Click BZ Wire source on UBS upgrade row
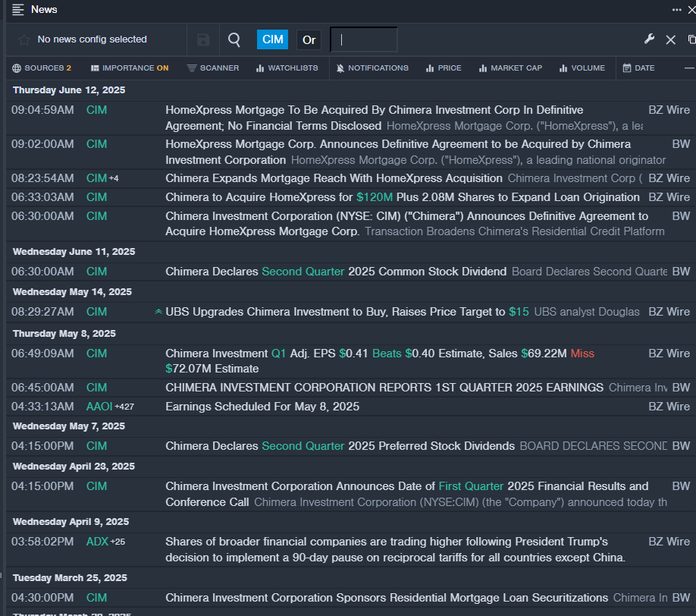696x616 pixels. [x=669, y=312]
